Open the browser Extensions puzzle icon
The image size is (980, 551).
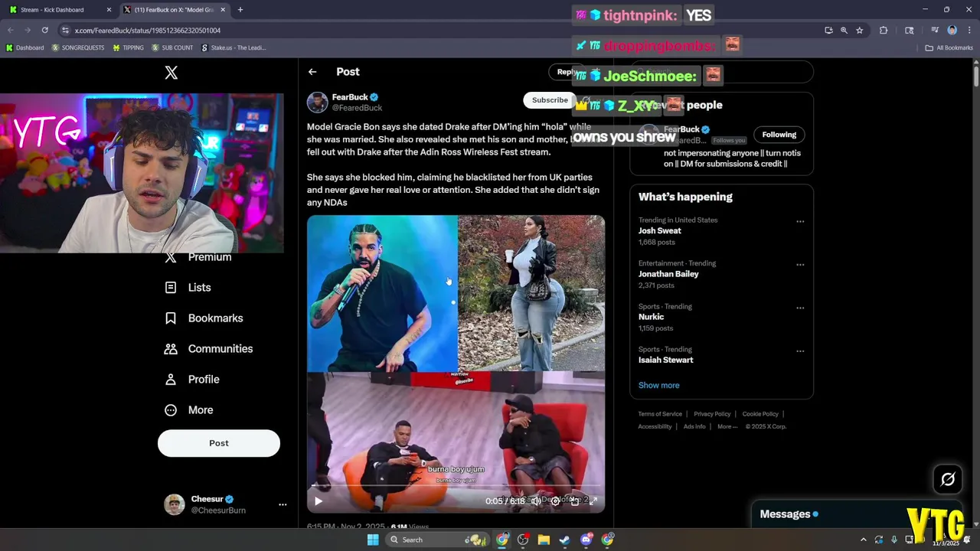coord(884,30)
